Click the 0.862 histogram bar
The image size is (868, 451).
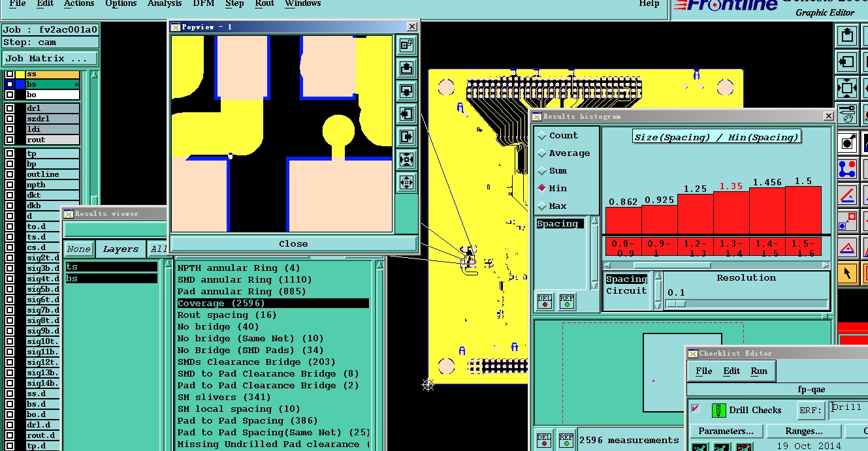pos(623,221)
